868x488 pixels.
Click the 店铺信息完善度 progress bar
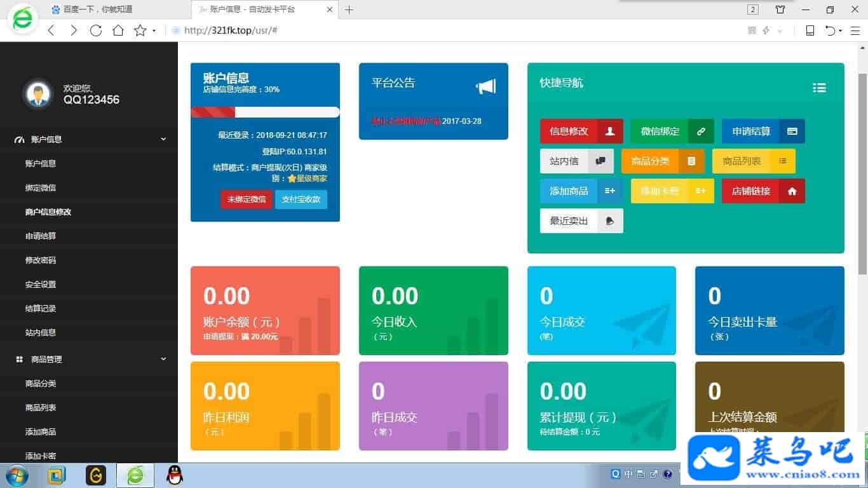point(265,112)
